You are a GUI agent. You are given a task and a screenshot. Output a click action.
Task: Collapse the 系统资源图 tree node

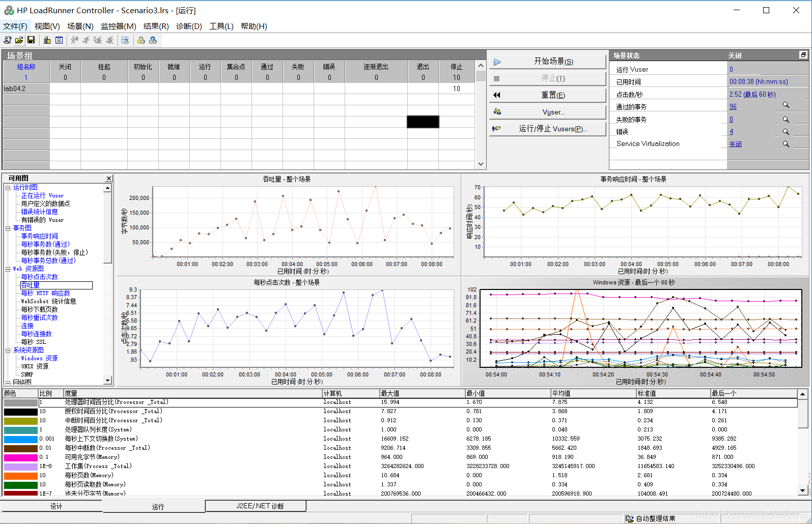(x=8, y=351)
